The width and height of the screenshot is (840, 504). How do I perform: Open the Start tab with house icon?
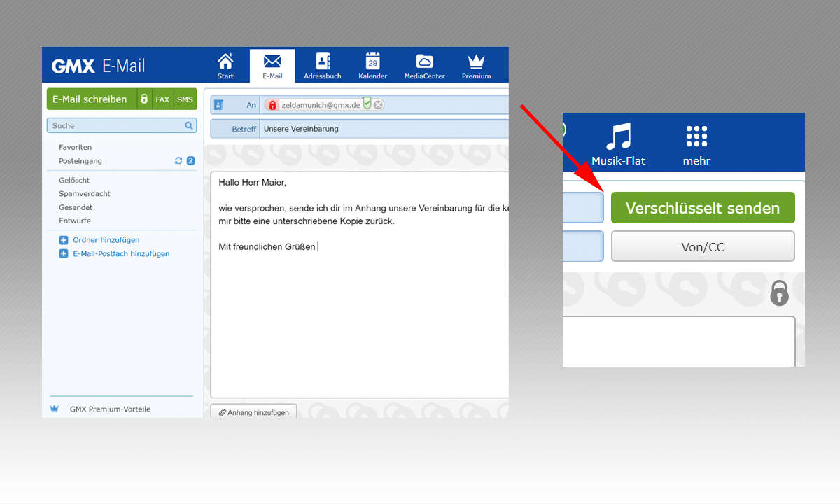(225, 66)
